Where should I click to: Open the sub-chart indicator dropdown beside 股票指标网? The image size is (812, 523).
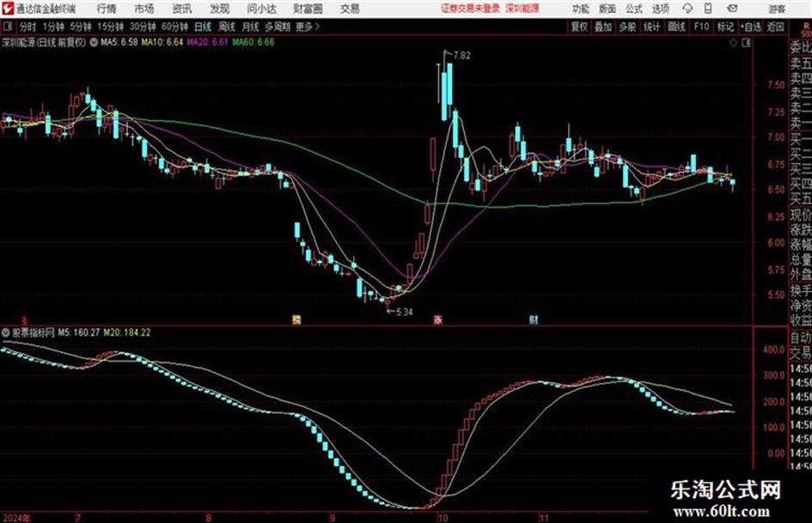point(6,332)
